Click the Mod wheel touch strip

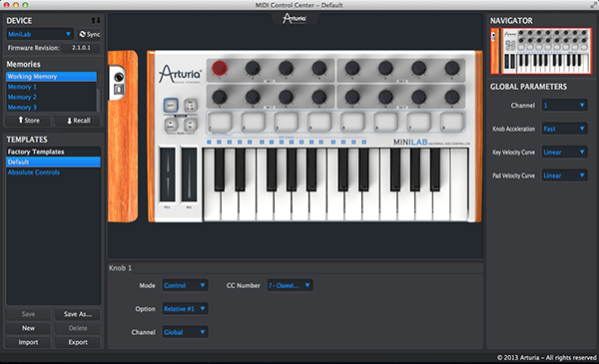[189, 175]
